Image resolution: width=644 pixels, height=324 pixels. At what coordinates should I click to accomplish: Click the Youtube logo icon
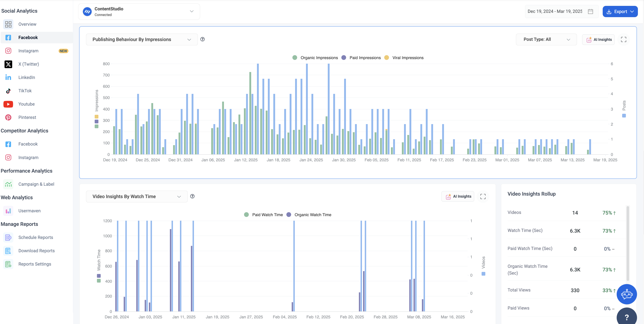8,104
